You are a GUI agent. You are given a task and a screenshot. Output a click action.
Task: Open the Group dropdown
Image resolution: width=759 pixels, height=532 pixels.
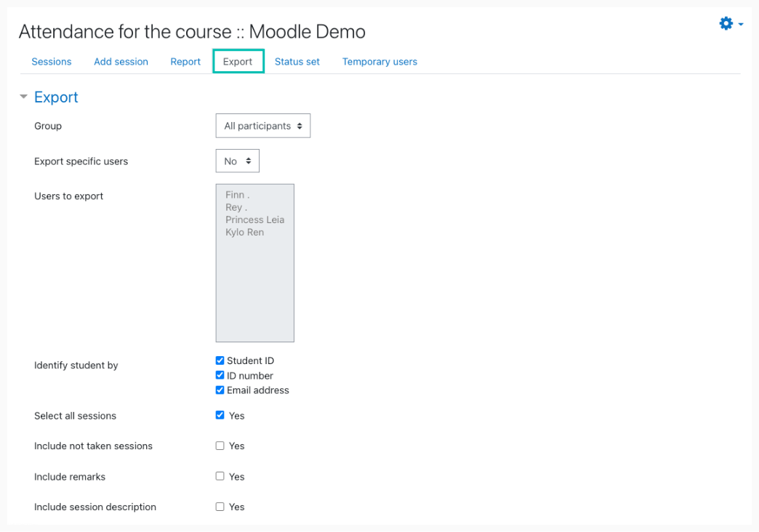click(262, 126)
